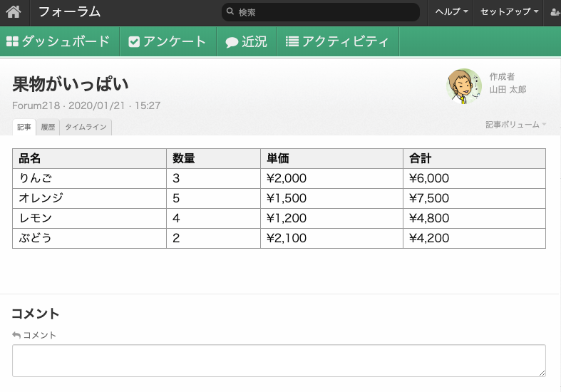Click the 数量 column header
The width and height of the screenshot is (561, 392).
coord(214,158)
